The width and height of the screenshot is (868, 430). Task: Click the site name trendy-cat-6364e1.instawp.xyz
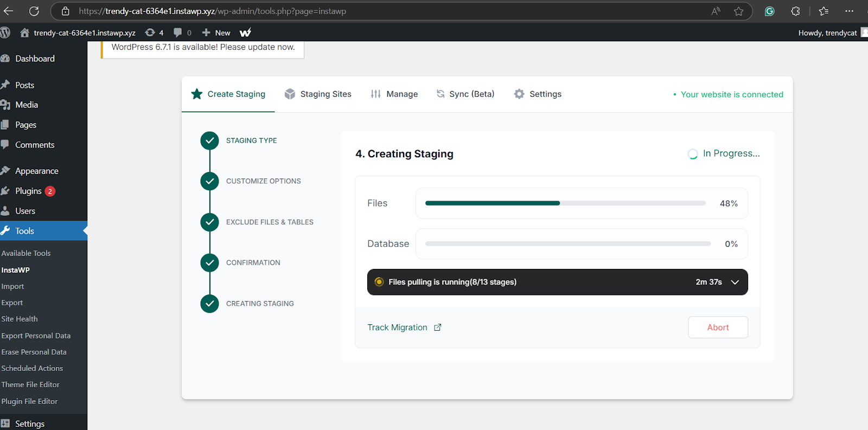[84, 33]
